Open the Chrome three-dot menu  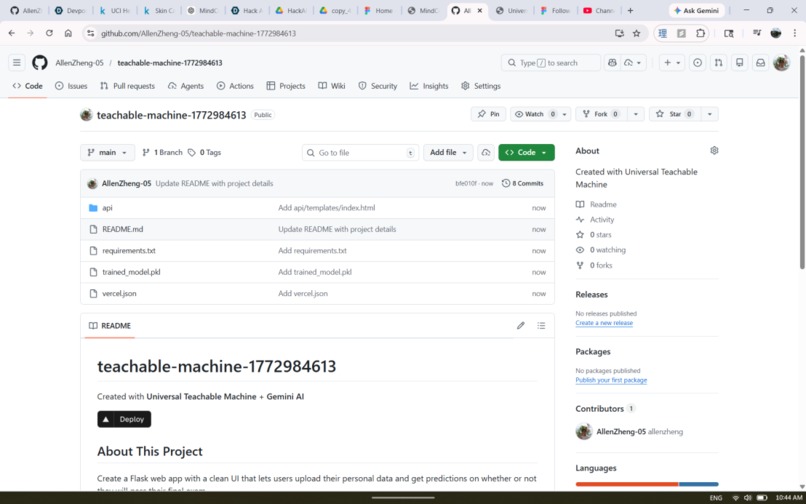click(x=795, y=33)
